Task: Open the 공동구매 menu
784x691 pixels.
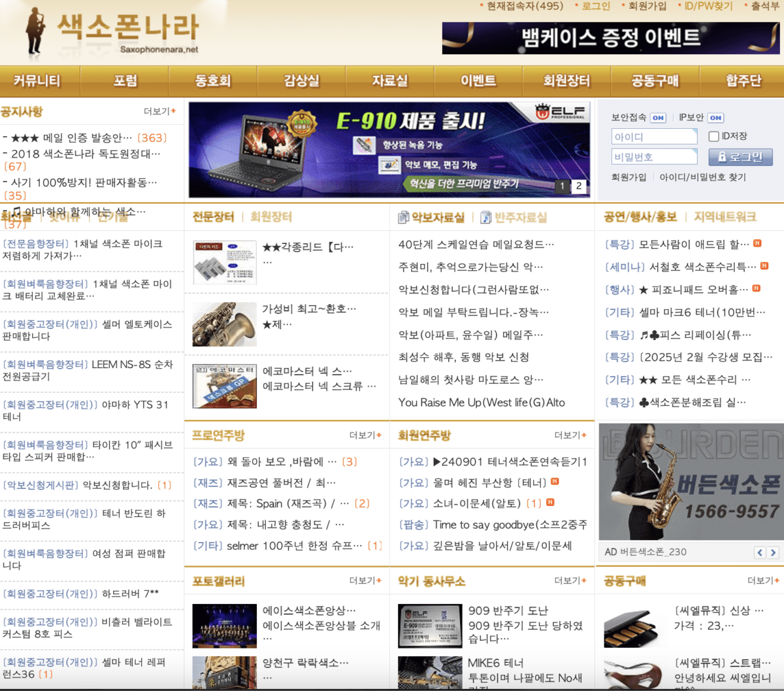Action: pos(655,81)
